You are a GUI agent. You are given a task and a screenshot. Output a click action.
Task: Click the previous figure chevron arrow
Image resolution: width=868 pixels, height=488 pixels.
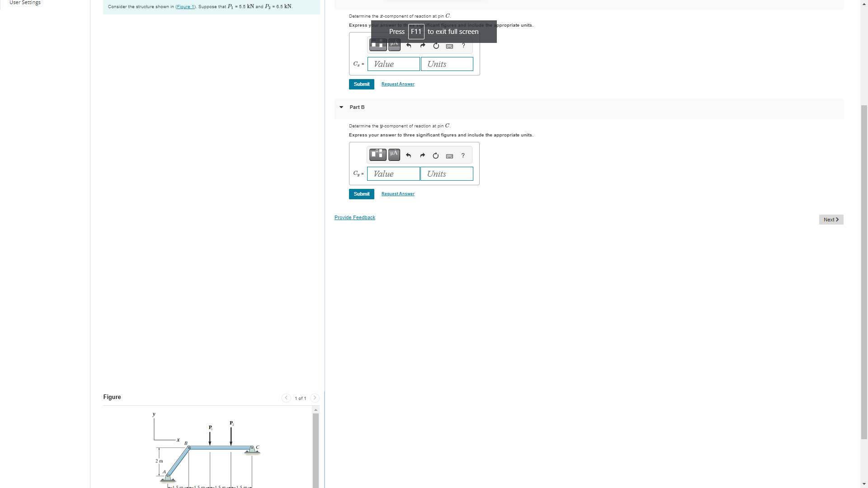pos(286,398)
